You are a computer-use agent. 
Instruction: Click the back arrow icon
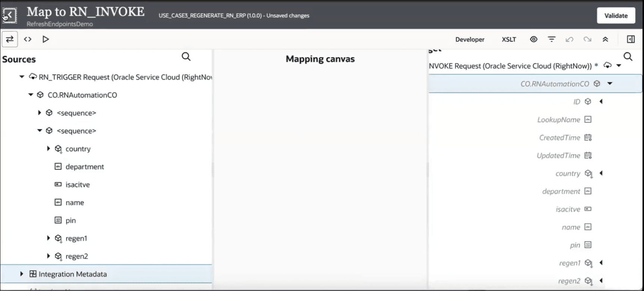[10, 15]
